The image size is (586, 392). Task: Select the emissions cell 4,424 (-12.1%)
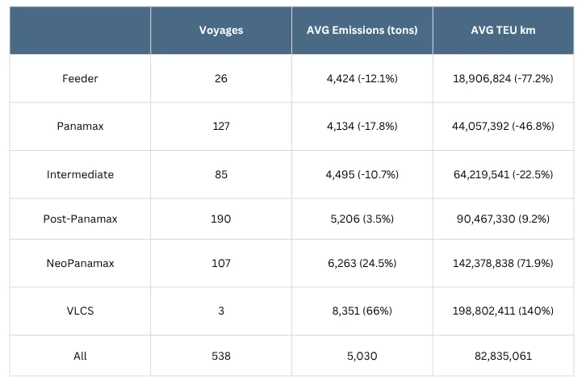362,78
